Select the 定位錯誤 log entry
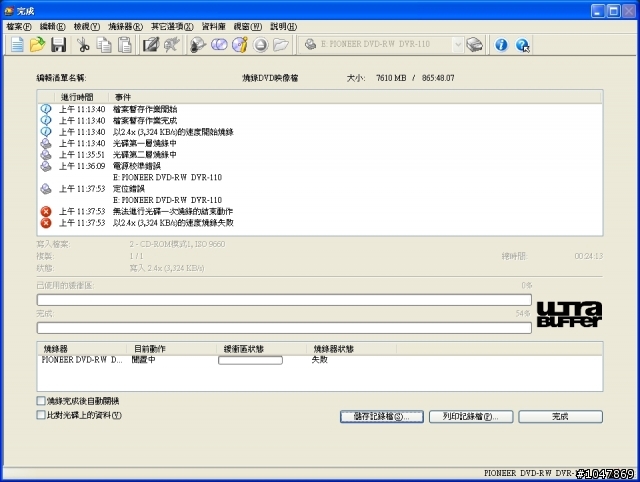640x482 pixels. 129,189
